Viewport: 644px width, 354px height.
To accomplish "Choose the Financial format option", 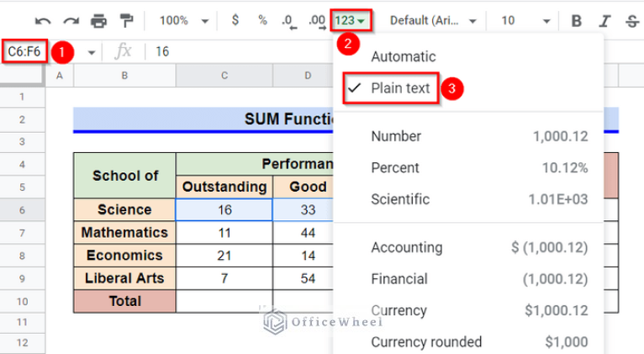I will [468, 279].
